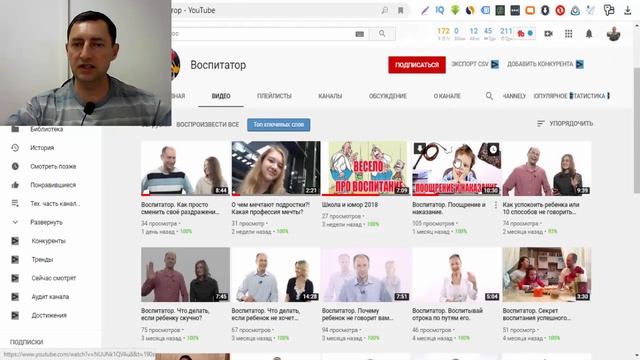
Task: Switch to the О канале tab
Action: [447, 96]
